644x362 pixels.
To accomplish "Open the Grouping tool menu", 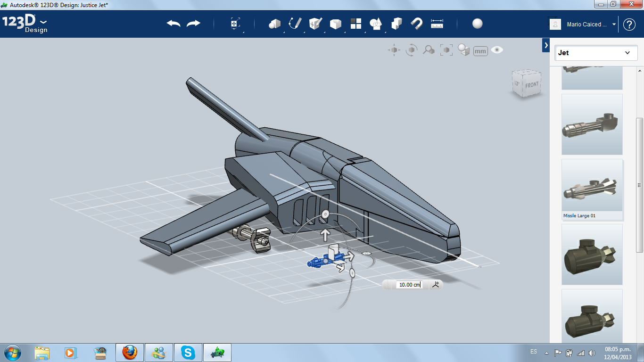I will (x=376, y=24).
